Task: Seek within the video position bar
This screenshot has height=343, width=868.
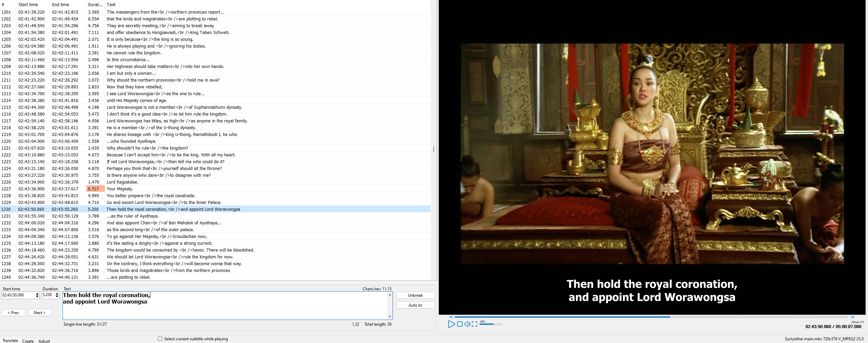Action: 651,317
